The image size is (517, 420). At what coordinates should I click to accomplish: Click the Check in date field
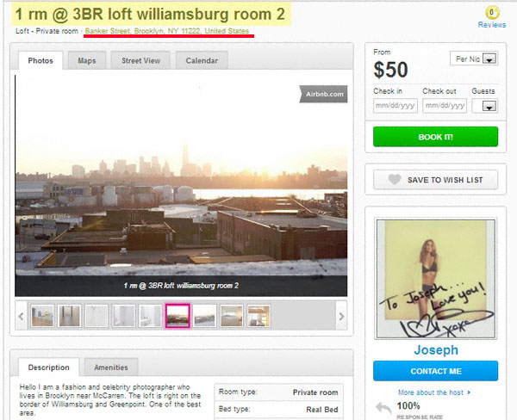(396, 106)
